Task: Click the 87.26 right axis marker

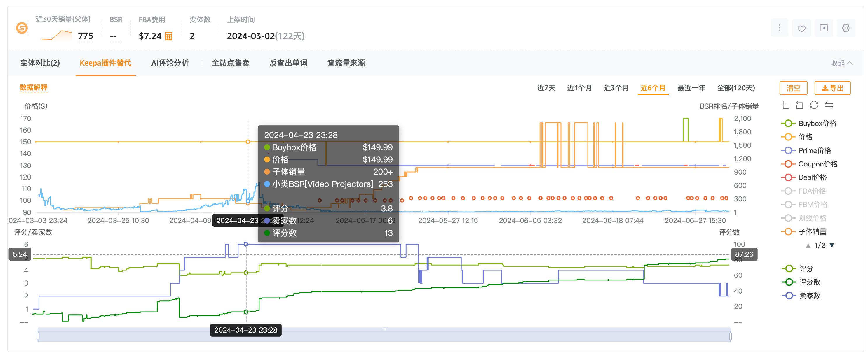Action: pos(744,254)
